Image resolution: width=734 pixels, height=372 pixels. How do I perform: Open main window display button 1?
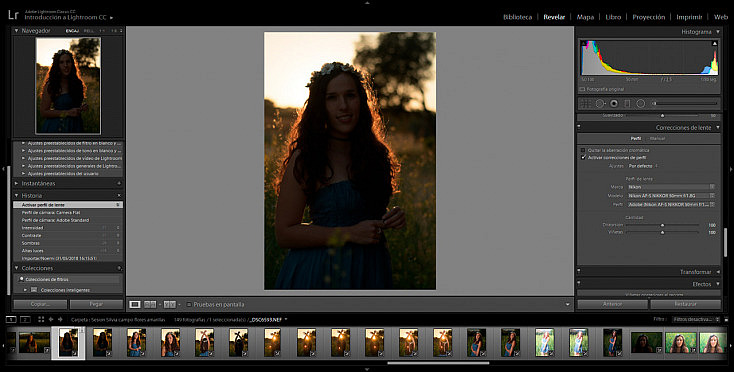[11, 320]
